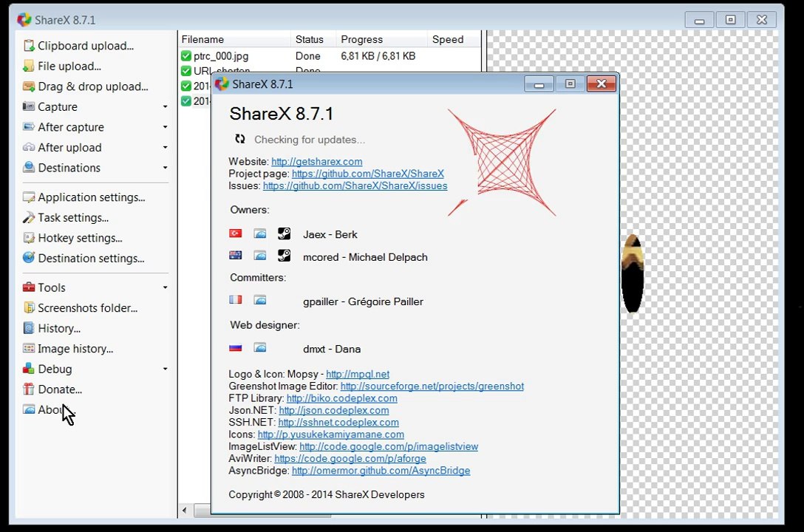
Task: Click the Filename column header
Action: pyautogui.click(x=235, y=39)
